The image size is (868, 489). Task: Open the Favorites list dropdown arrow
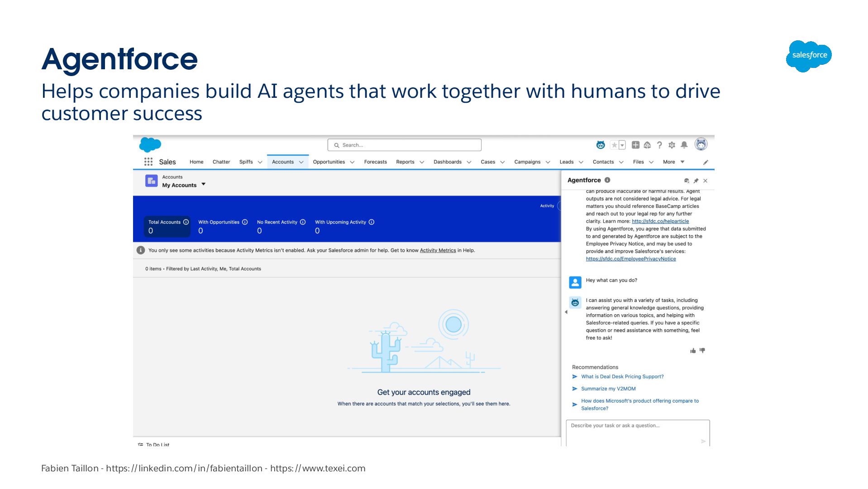[x=622, y=145]
